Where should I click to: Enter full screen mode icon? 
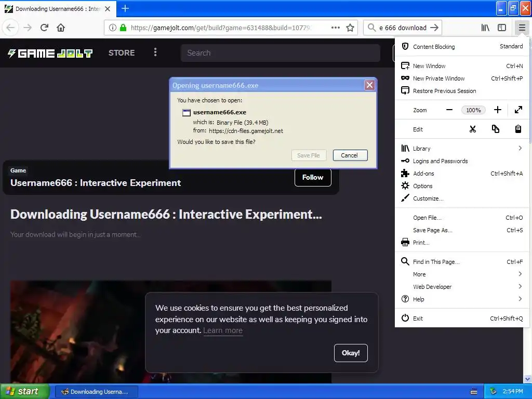518,110
